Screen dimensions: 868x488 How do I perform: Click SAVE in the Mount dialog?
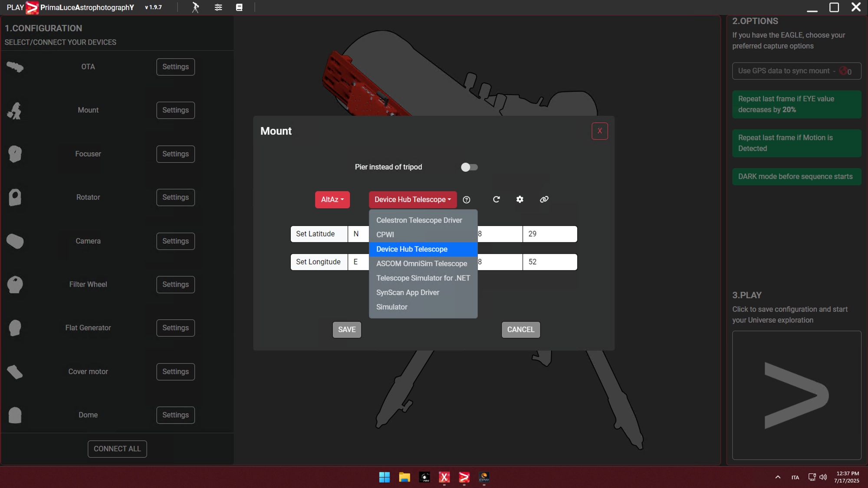347,330
